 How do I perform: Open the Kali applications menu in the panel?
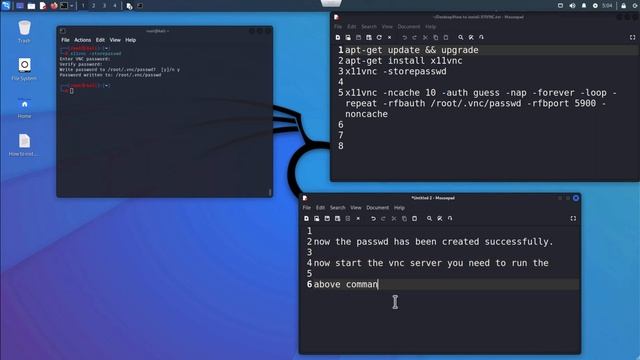click(6, 6)
